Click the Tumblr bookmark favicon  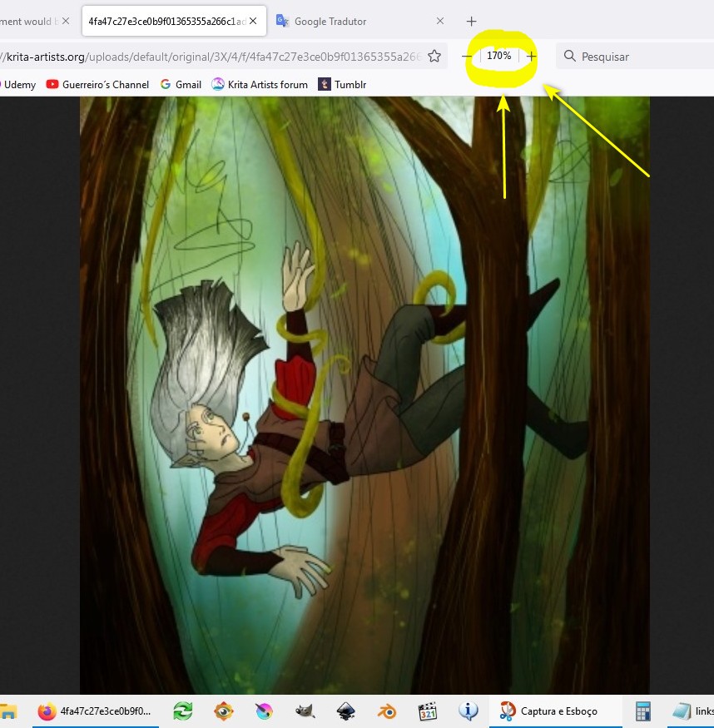click(324, 85)
